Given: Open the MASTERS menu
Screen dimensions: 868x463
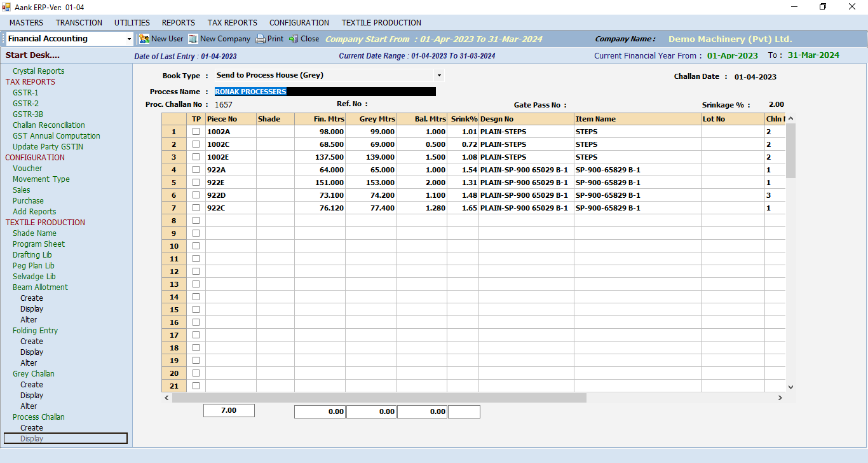Looking at the screenshot, I should pos(26,22).
